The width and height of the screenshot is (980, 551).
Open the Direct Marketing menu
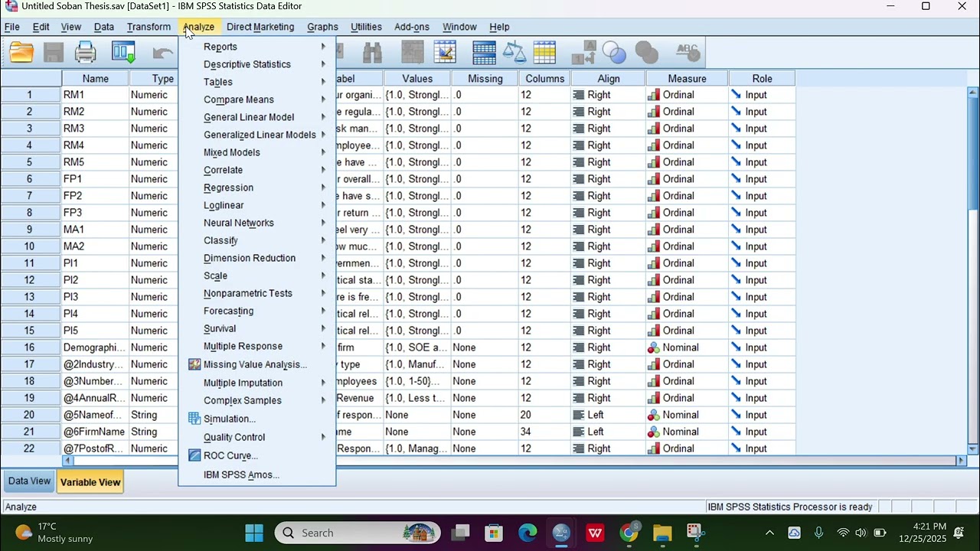pos(260,27)
